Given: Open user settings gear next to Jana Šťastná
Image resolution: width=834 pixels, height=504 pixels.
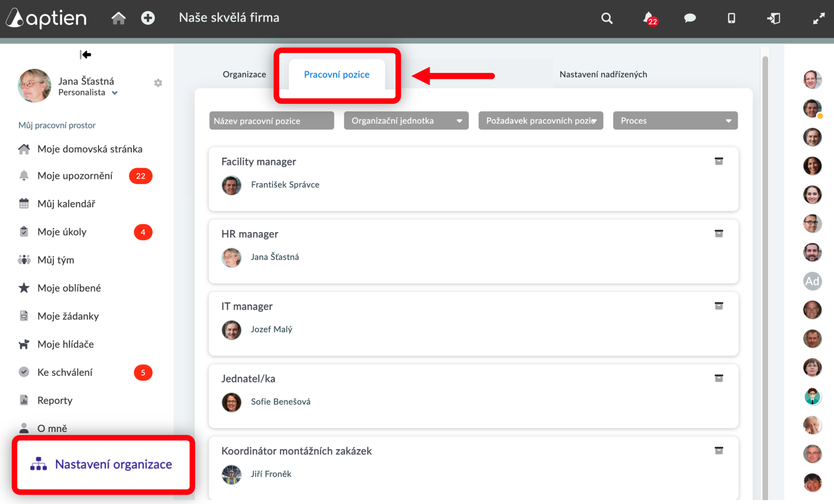Looking at the screenshot, I should (x=158, y=83).
